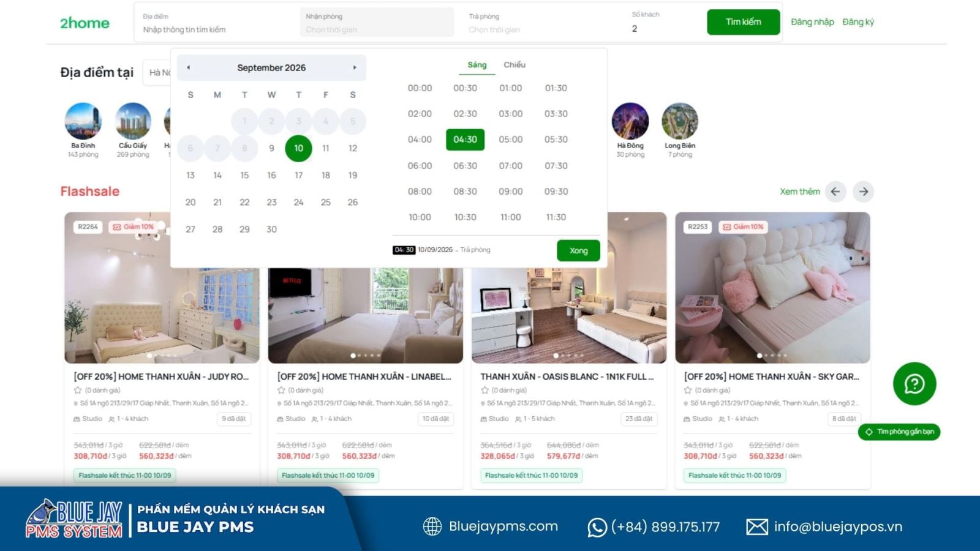980x551 pixels.
Task: Go to previous month in calendar
Action: click(x=188, y=67)
